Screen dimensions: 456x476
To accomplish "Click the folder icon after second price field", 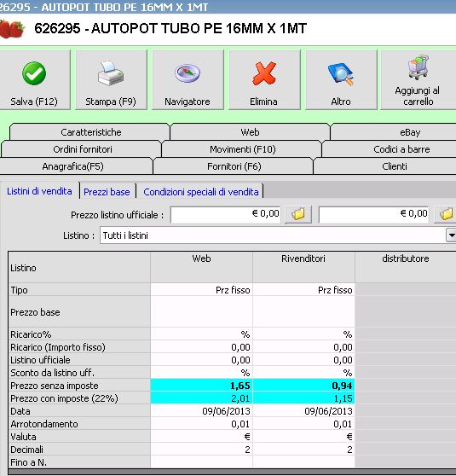I will coord(446,214).
